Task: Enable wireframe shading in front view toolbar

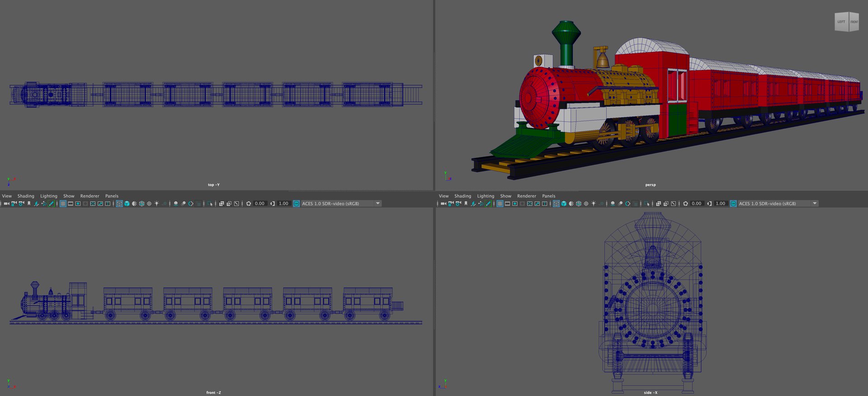Action: (119, 203)
